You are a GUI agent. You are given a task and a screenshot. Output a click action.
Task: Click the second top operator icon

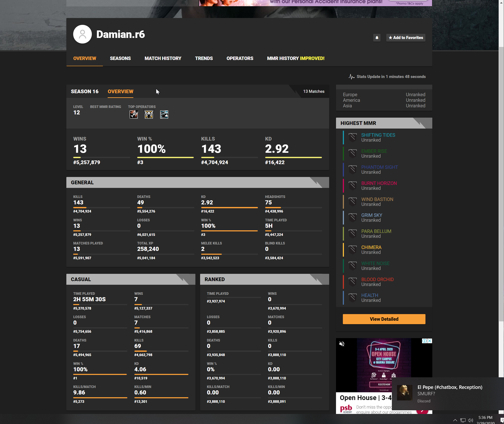click(149, 114)
